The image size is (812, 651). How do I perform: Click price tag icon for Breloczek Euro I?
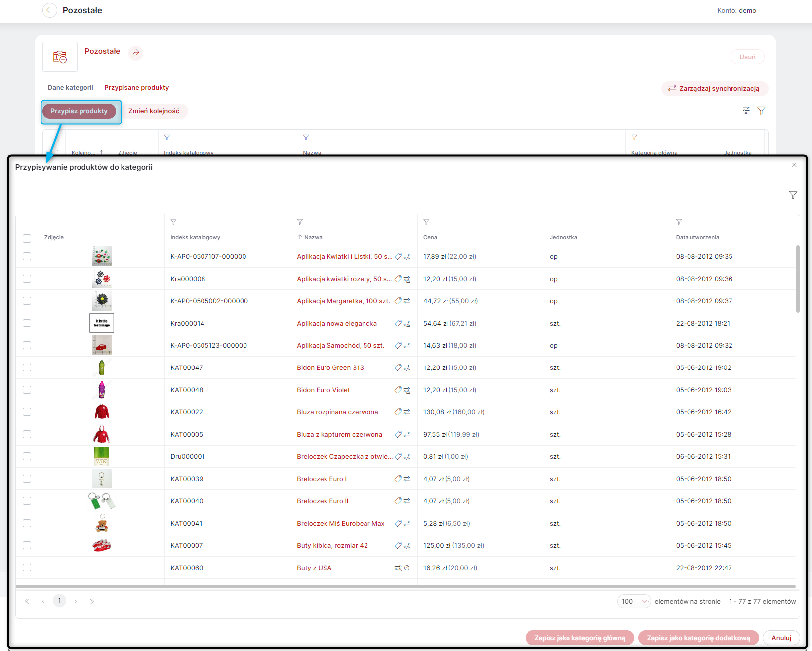coord(398,479)
